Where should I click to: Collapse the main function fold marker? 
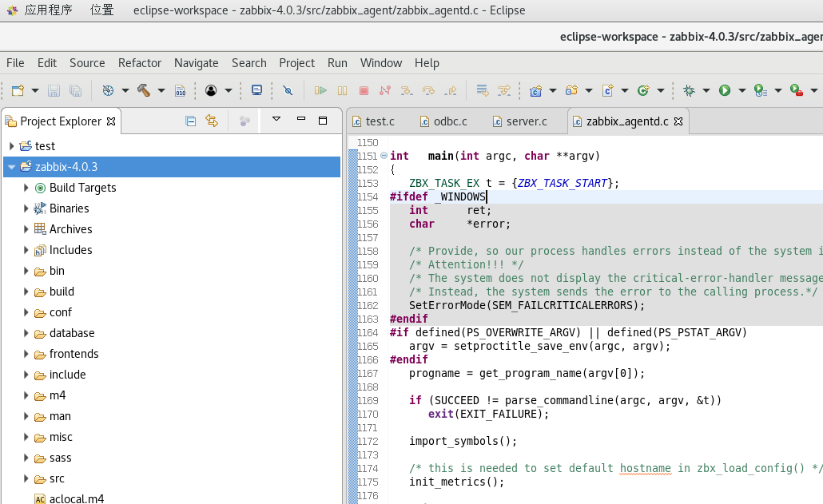384,155
